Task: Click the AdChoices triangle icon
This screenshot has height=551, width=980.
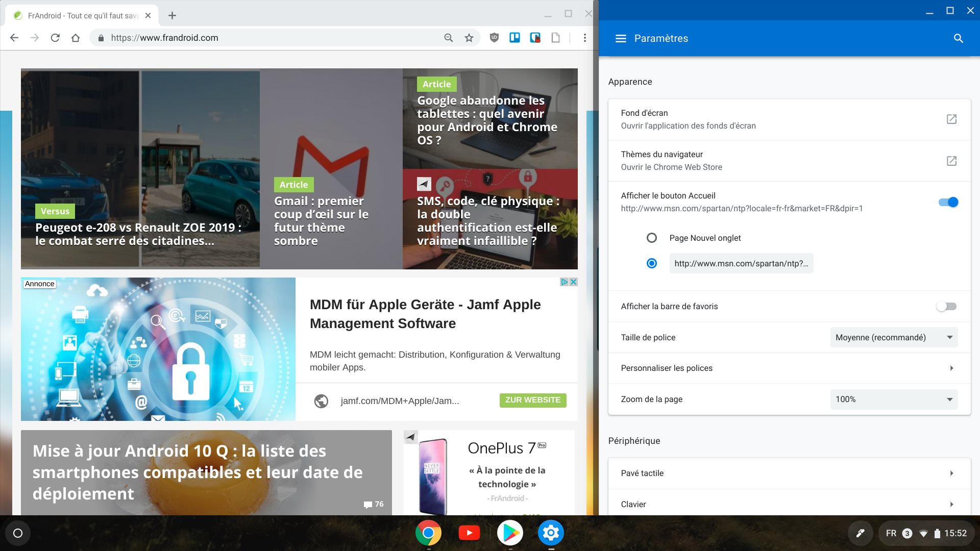Action: [x=565, y=282]
